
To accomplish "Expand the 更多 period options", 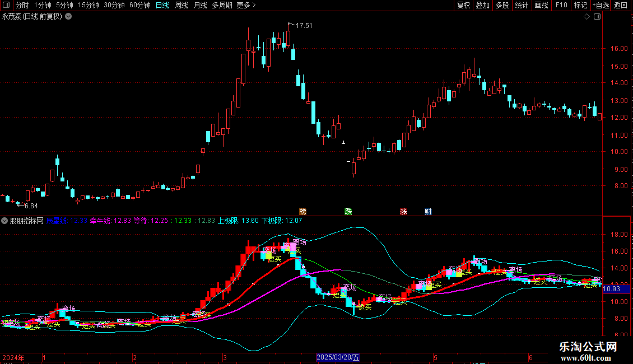I will (246, 5).
